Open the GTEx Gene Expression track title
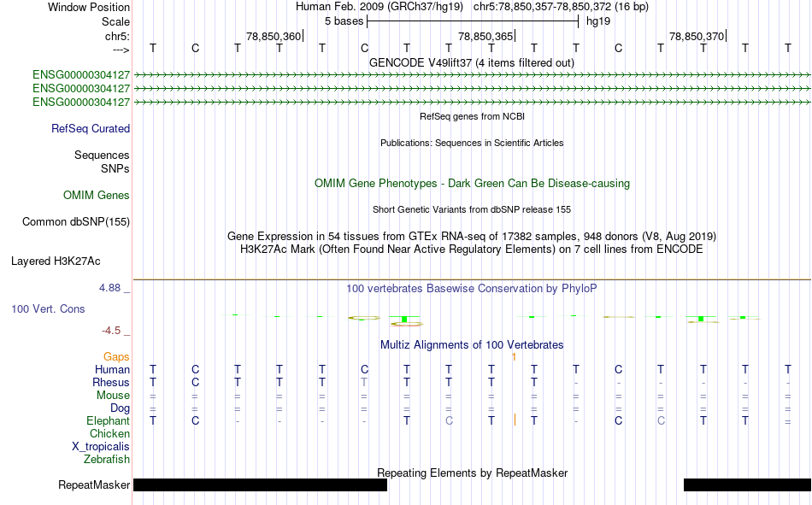The height and width of the screenshot is (505, 812). pyautogui.click(x=472, y=236)
